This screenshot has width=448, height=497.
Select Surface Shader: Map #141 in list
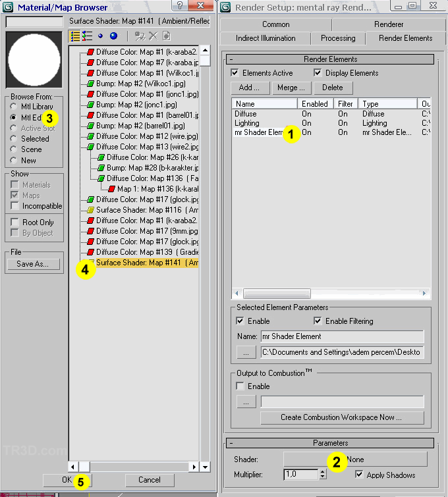click(146, 263)
